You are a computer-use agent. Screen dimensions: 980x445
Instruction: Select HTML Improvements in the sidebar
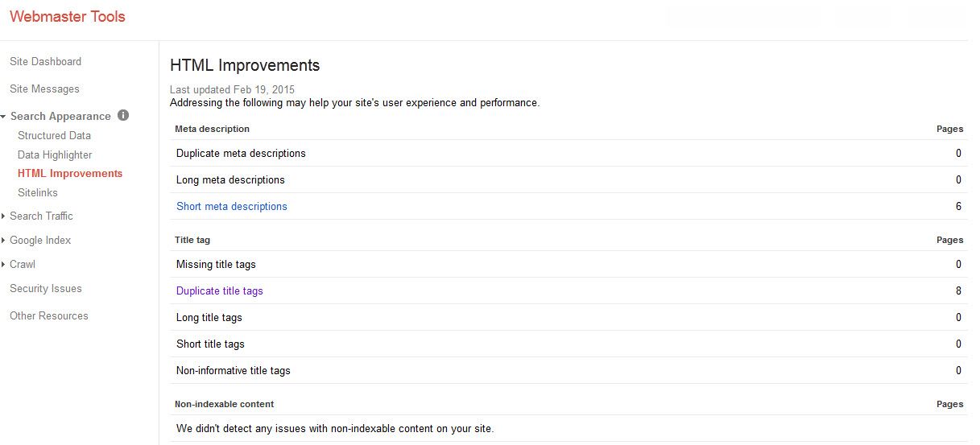tap(70, 174)
